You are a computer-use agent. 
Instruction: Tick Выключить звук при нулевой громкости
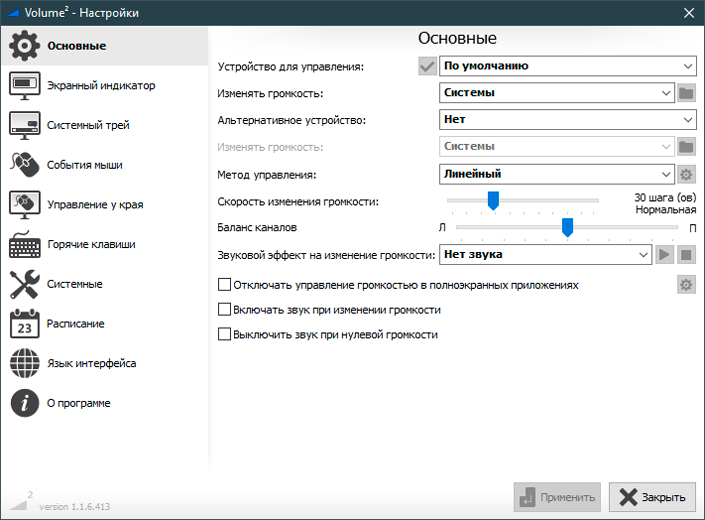click(x=224, y=334)
